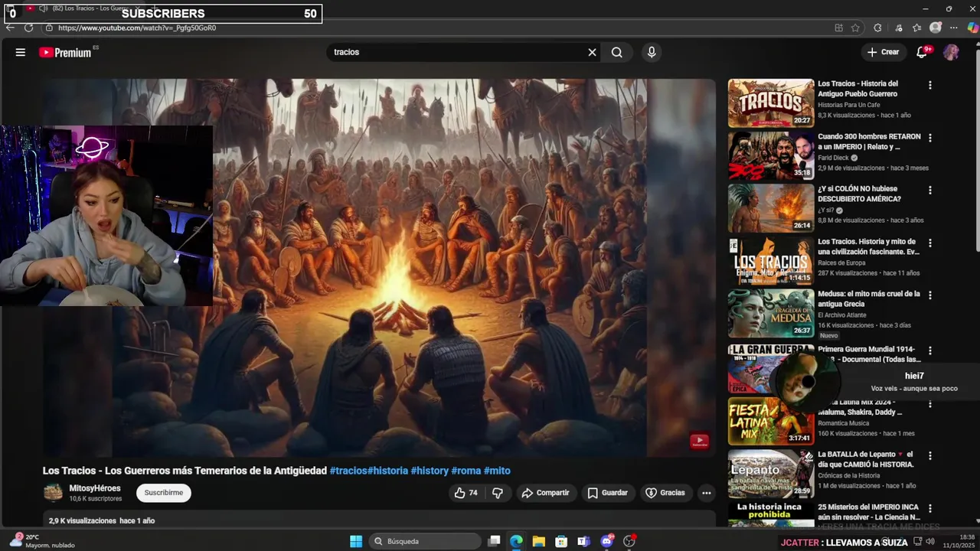Open options for 'Los Tracios. Historia y mito'
The width and height of the screenshot is (980, 551).
(x=930, y=243)
